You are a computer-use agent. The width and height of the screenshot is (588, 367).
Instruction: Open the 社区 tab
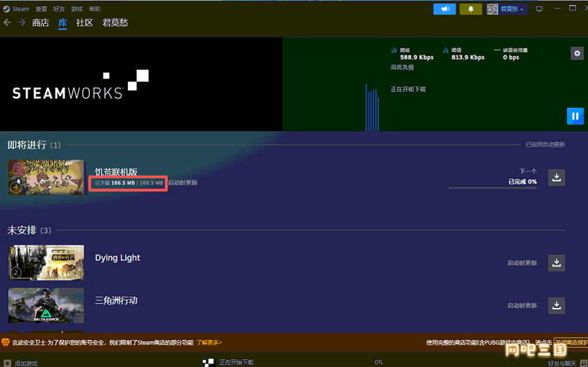(x=84, y=23)
